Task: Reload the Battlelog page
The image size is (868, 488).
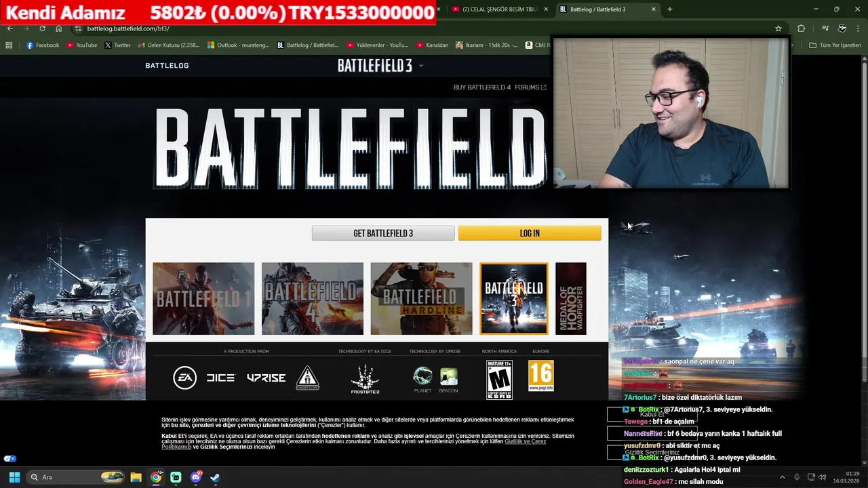Action: [x=42, y=28]
